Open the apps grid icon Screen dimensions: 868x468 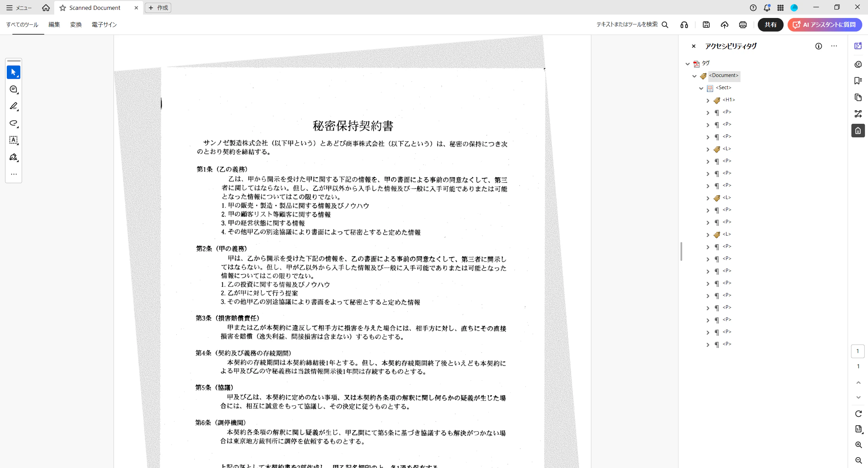pos(781,8)
